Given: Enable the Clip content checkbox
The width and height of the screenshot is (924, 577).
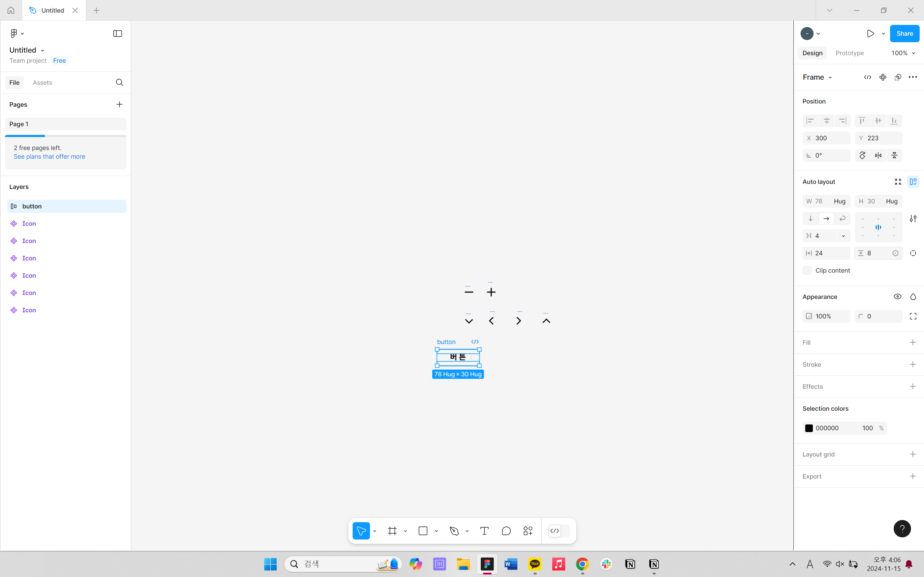Looking at the screenshot, I should (x=807, y=270).
